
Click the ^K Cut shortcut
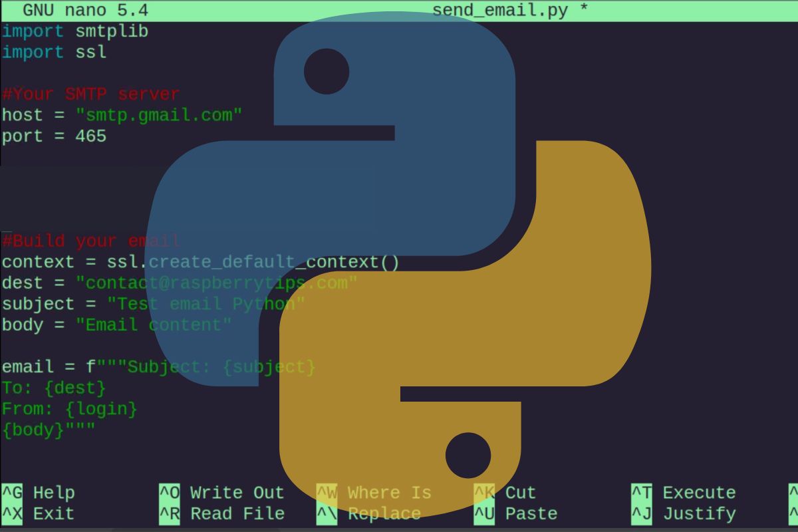coord(505,493)
